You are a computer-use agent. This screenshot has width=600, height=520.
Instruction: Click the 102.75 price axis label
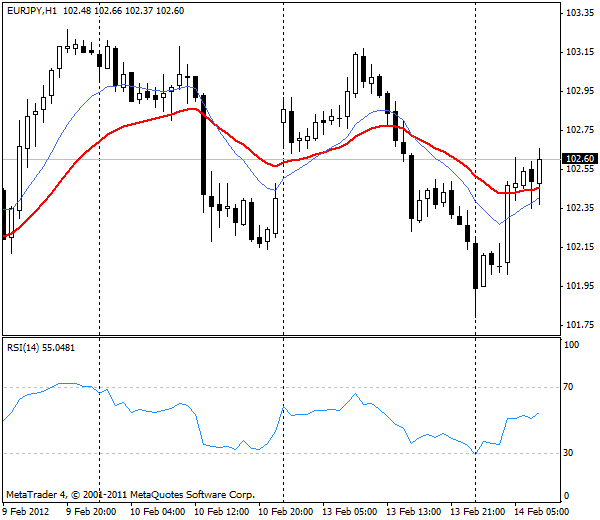[580, 130]
